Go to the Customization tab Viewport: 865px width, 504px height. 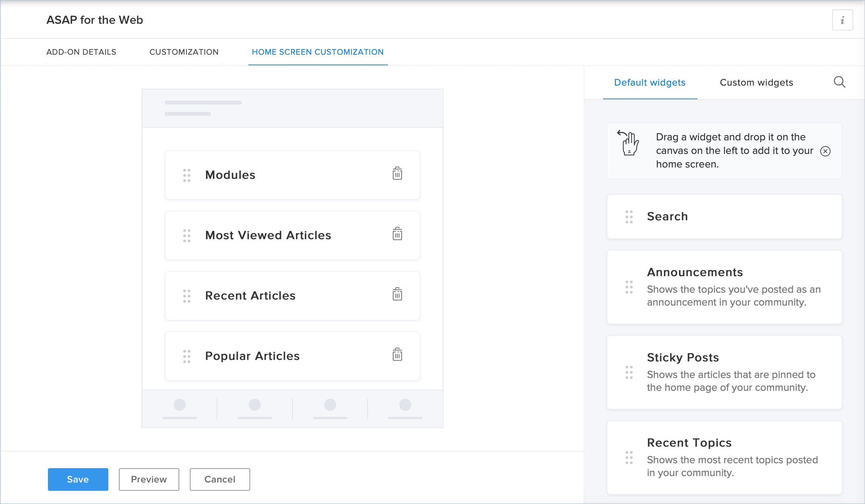(x=184, y=52)
